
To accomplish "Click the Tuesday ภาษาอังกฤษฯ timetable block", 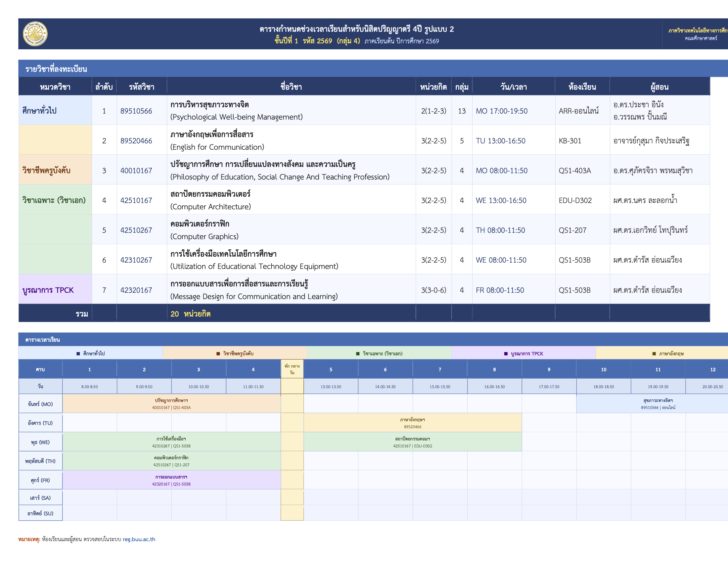I will click(x=413, y=423).
